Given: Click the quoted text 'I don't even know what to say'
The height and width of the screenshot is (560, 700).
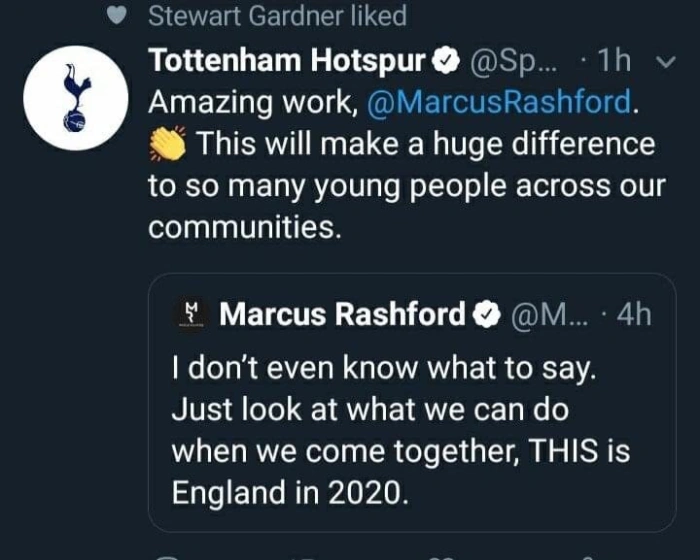Looking at the screenshot, I should point(383,369).
